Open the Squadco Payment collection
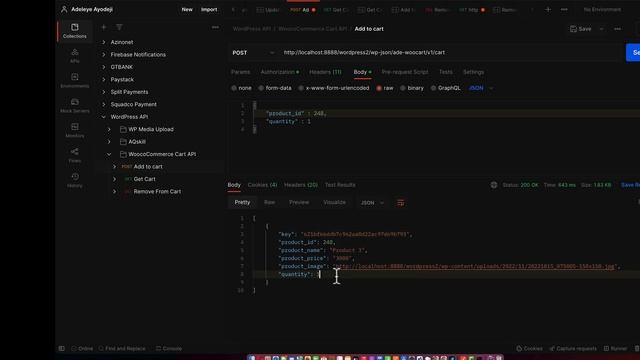640x360 pixels. (x=133, y=104)
